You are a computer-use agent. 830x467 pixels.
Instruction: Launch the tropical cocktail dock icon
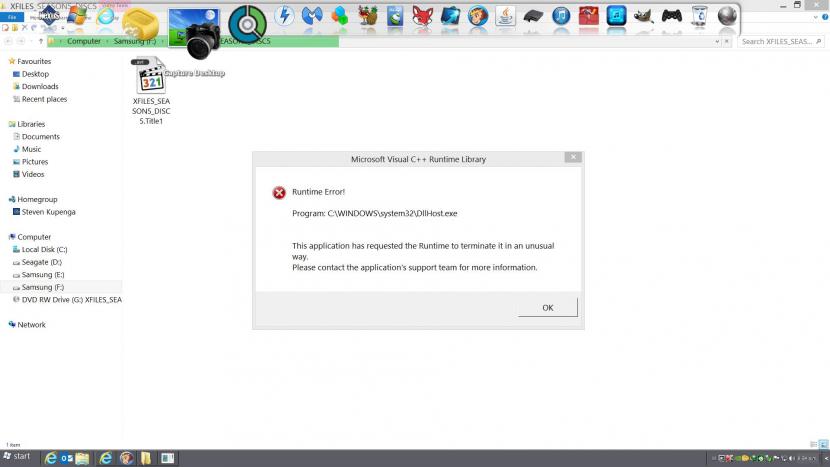pyautogui.click(x=367, y=16)
